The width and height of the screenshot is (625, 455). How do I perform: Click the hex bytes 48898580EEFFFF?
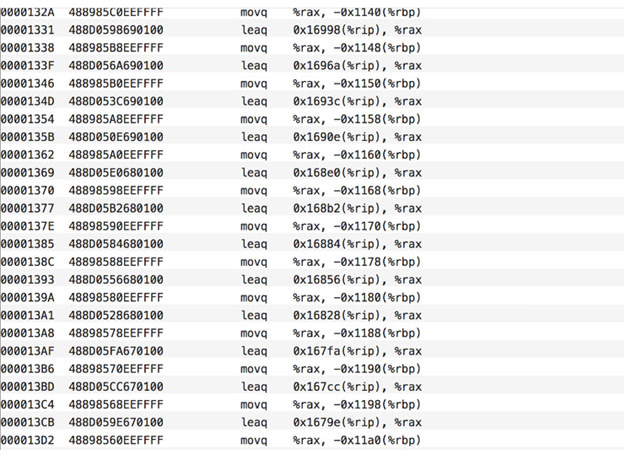click(116, 297)
